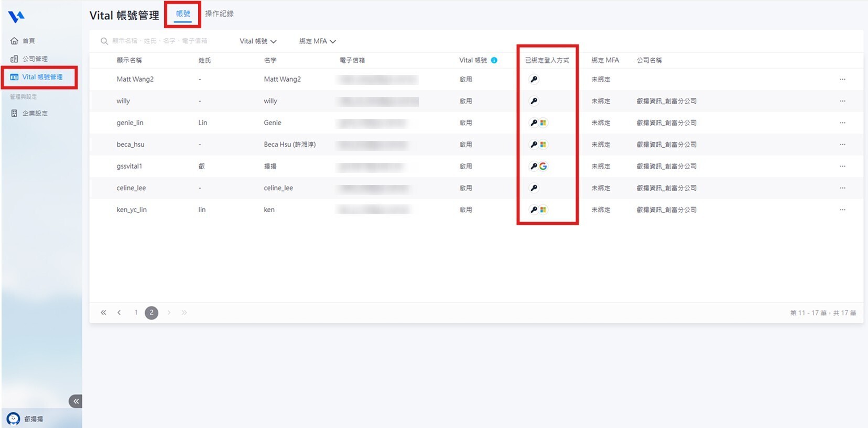Switch to the 帳號 tab
This screenshot has height=428, width=868.
point(183,14)
